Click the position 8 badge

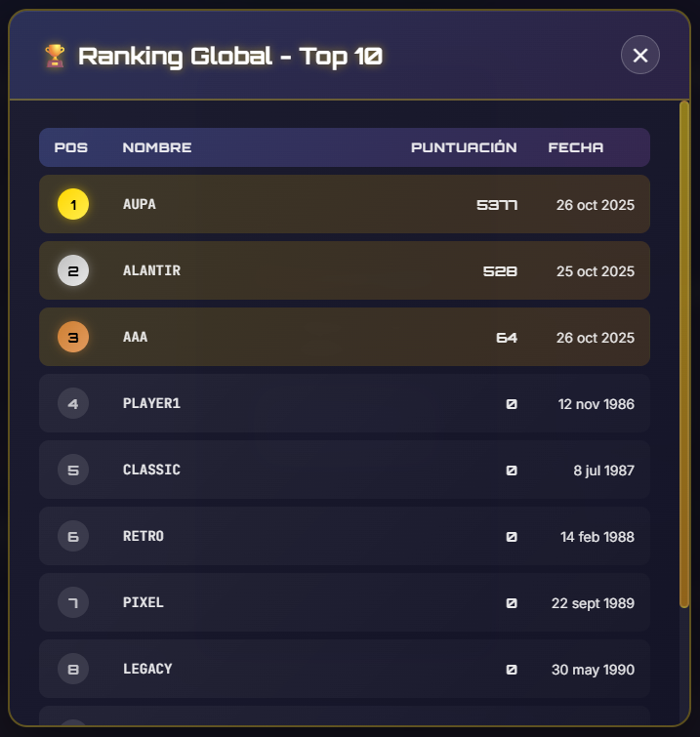(x=73, y=670)
